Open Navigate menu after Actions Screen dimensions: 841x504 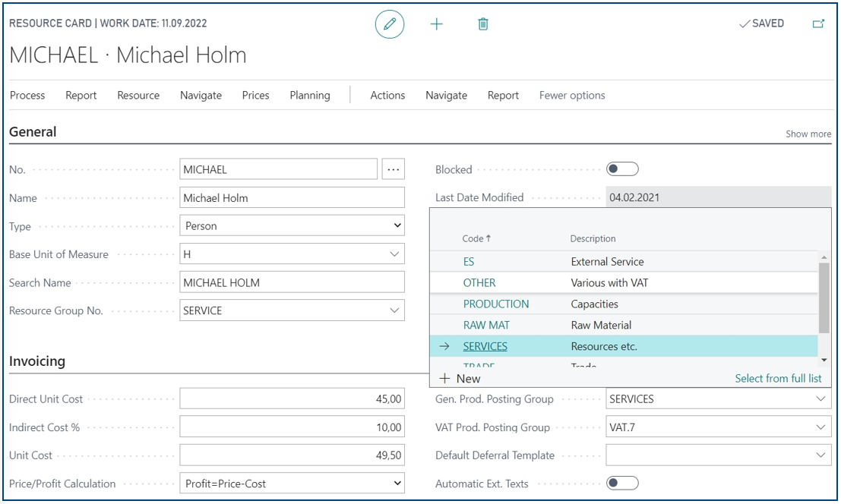click(x=446, y=96)
